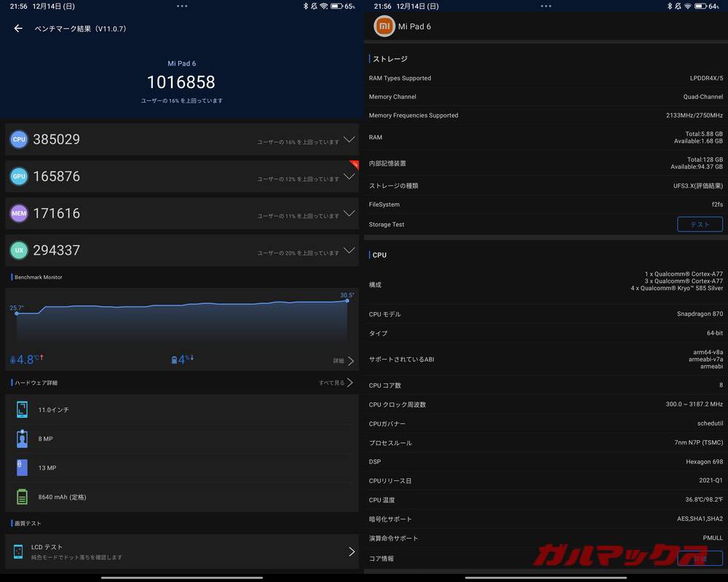Open Benchmark Monitor 詳細 details link

[x=344, y=361]
